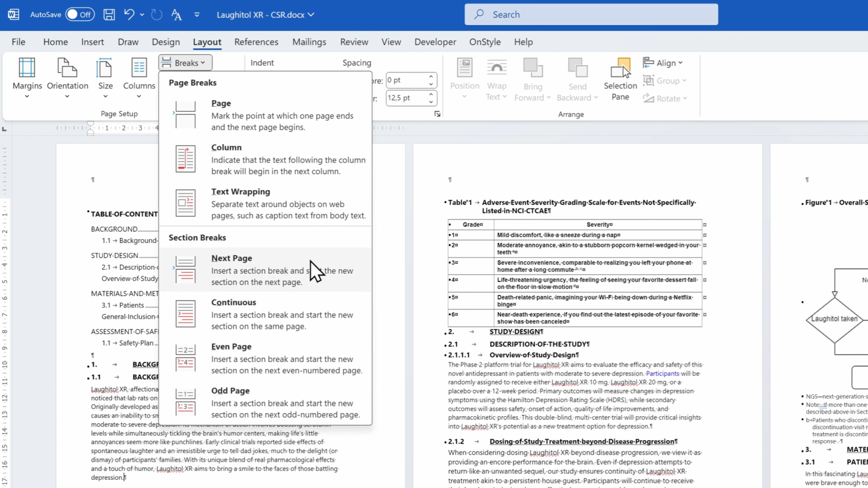The height and width of the screenshot is (488, 868).
Task: Switch to the Home tab
Action: [55, 42]
